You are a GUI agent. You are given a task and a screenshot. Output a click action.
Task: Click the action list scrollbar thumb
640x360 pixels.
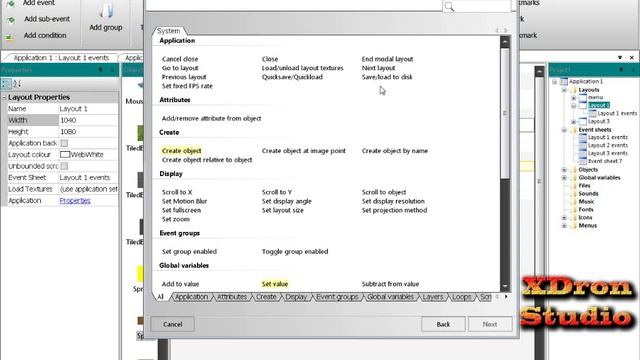pos(505,113)
